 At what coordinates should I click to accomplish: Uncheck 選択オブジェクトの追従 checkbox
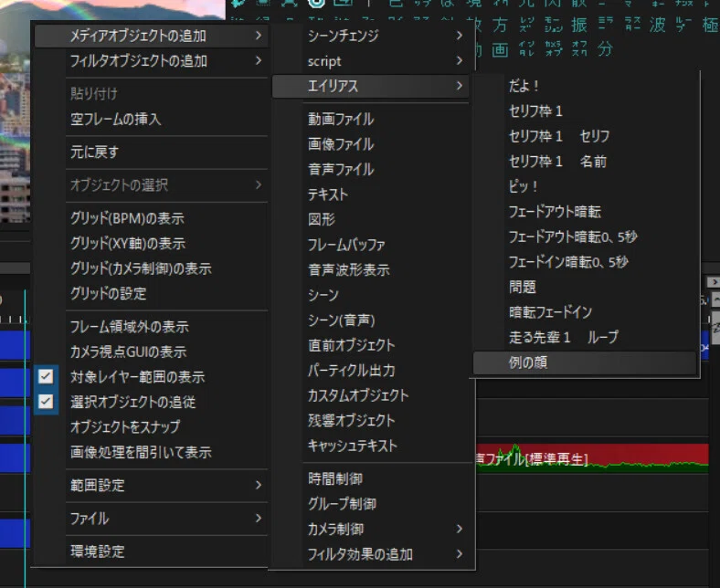click(46, 402)
